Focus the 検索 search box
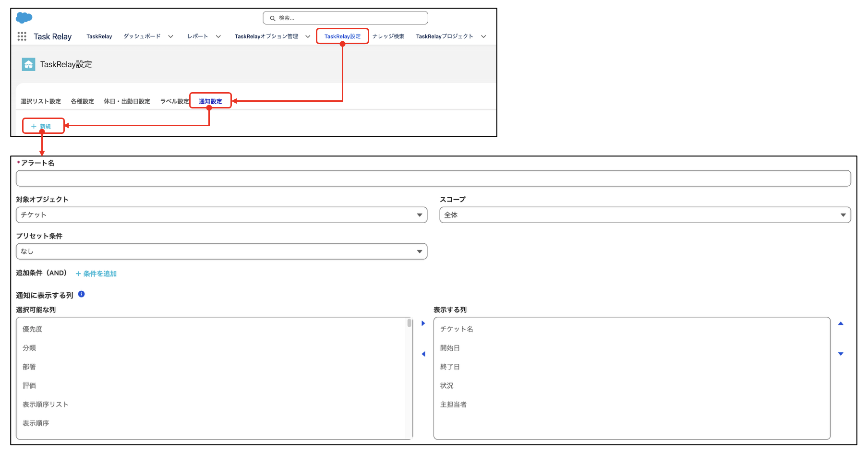This screenshot has height=453, width=868. 346,18
